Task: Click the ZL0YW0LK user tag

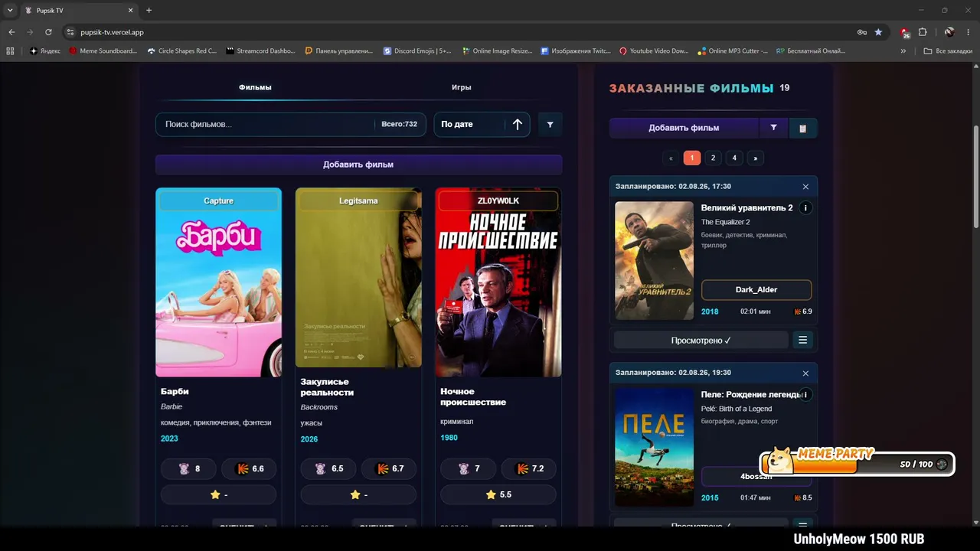Action: click(498, 201)
